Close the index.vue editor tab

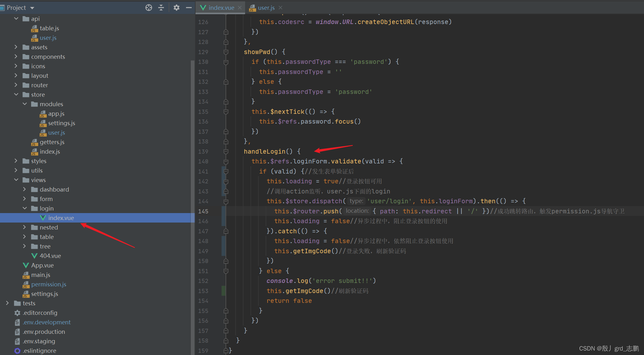click(240, 8)
